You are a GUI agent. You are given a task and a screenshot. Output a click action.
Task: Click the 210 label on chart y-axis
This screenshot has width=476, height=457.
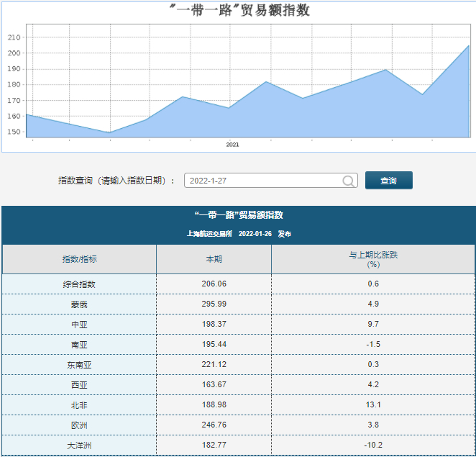point(14,37)
